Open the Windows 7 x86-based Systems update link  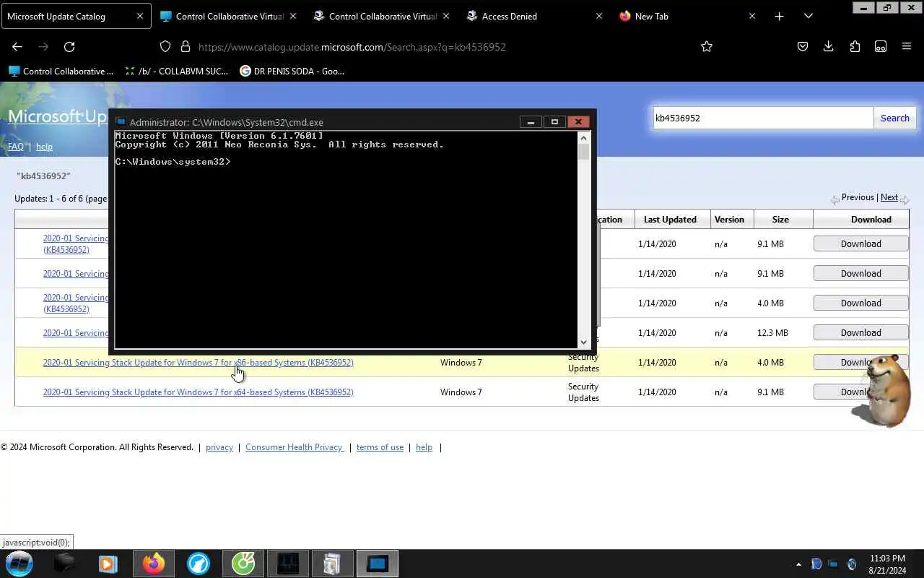pyautogui.click(x=198, y=363)
